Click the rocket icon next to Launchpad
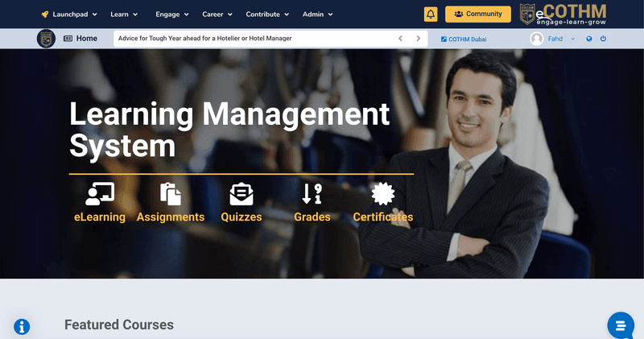Screen dimensions: 644x339 click(45, 14)
